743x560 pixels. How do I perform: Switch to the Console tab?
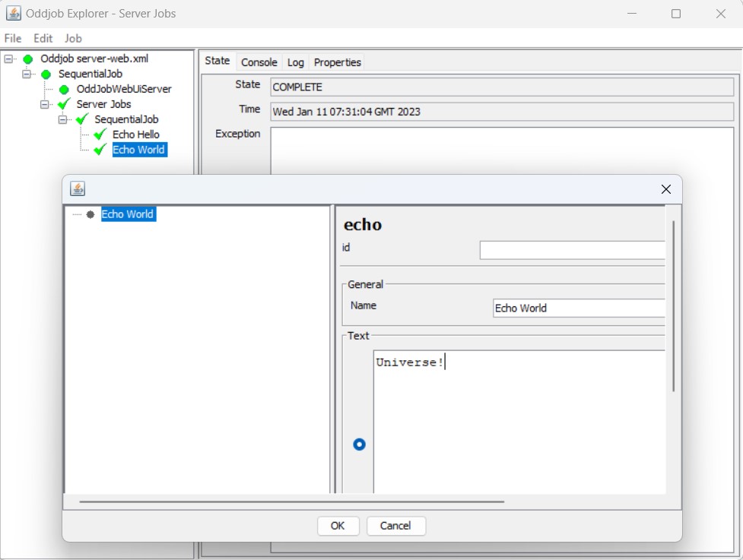click(259, 62)
